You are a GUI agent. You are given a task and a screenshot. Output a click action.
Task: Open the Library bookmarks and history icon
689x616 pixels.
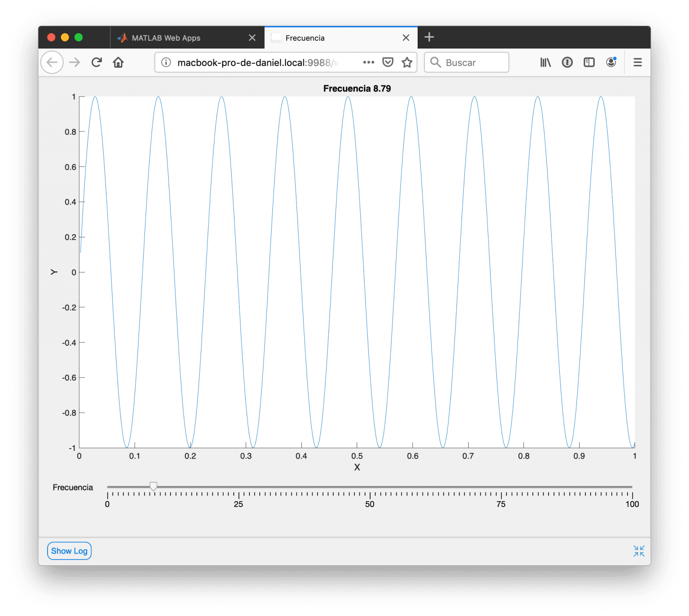pyautogui.click(x=545, y=62)
